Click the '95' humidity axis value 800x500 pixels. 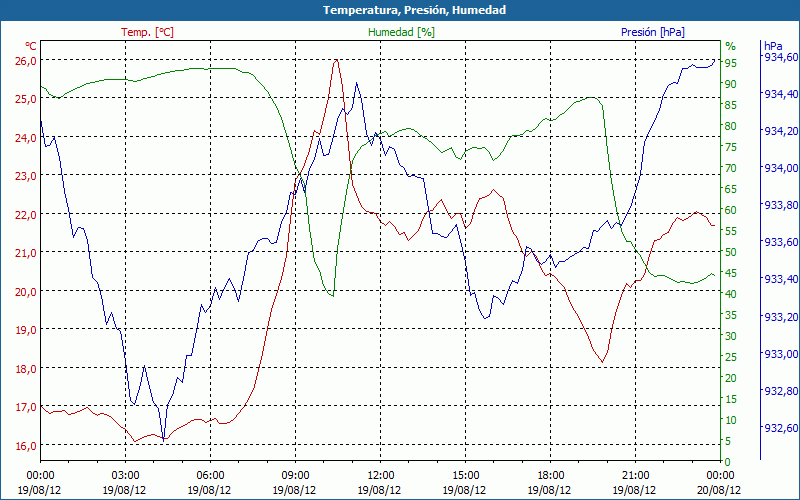click(730, 63)
